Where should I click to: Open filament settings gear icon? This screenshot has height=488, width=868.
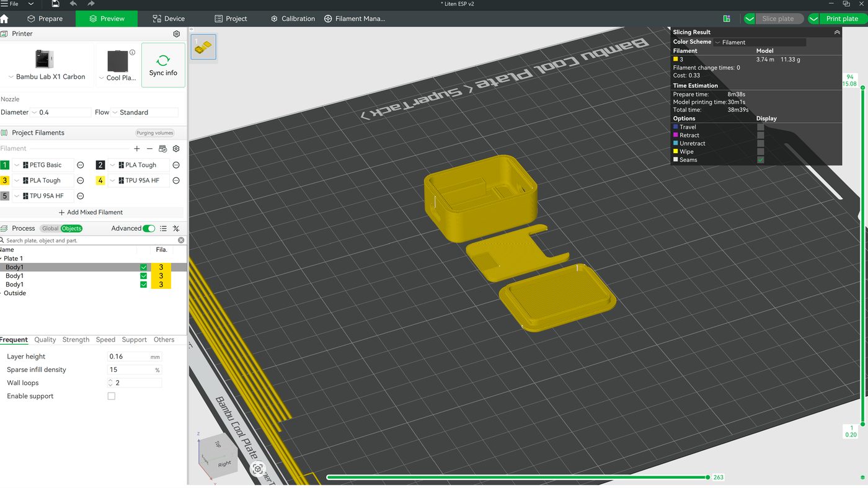click(x=176, y=149)
